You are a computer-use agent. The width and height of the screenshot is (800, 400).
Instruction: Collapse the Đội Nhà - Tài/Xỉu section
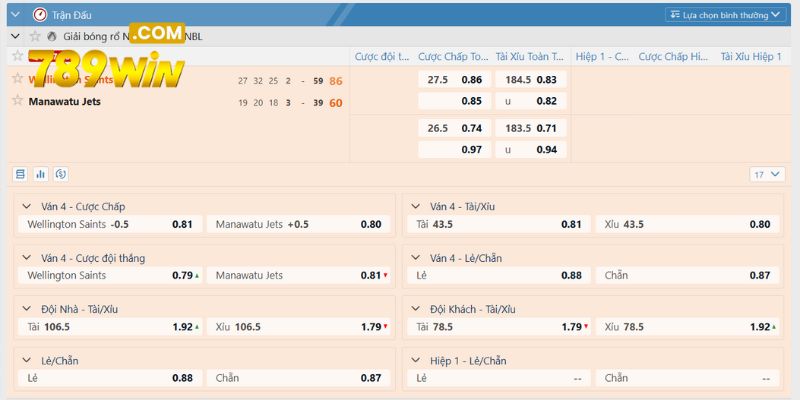[x=26, y=309]
